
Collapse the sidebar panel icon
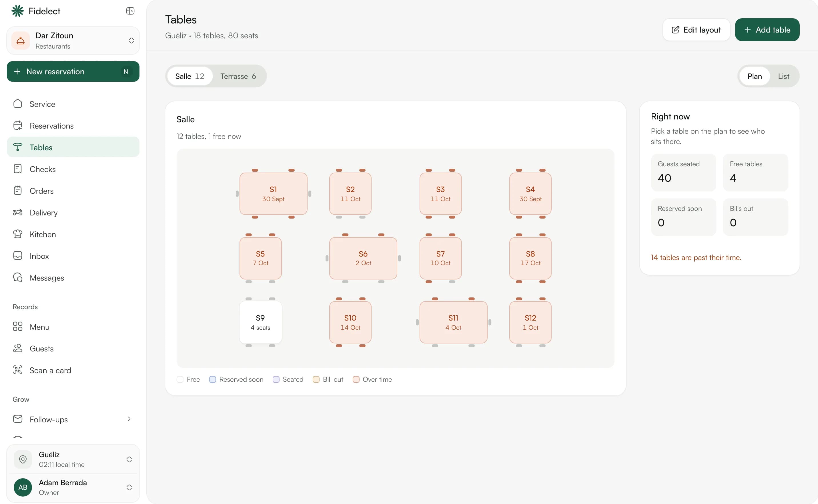(x=130, y=11)
